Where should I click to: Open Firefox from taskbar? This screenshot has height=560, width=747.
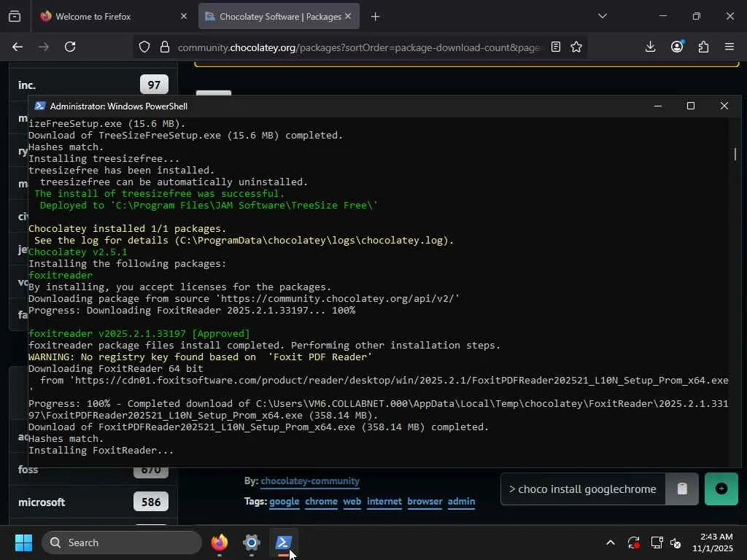pyautogui.click(x=219, y=542)
